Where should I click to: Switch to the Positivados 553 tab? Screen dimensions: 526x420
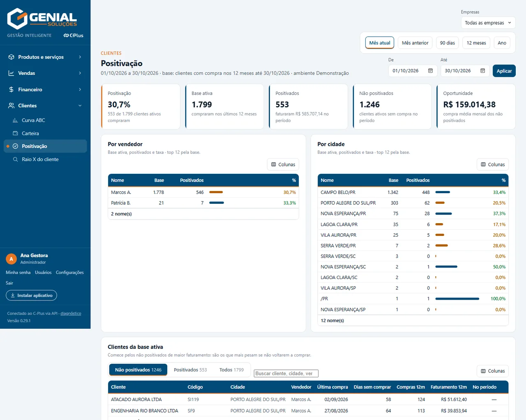190,370
